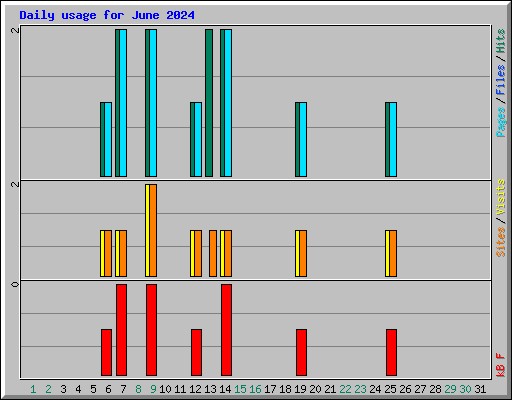Click the orange sites bar for day 19

tap(303, 253)
